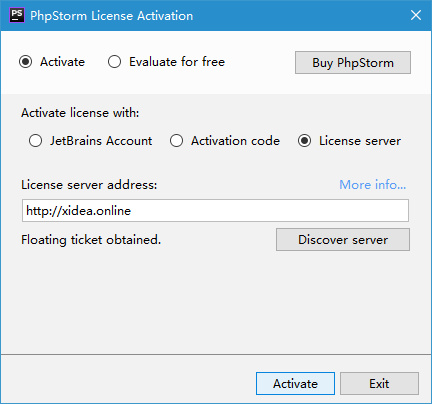Viewport: 432px width, 404px height.
Task: Close the License Activation dialog
Action: (x=416, y=15)
